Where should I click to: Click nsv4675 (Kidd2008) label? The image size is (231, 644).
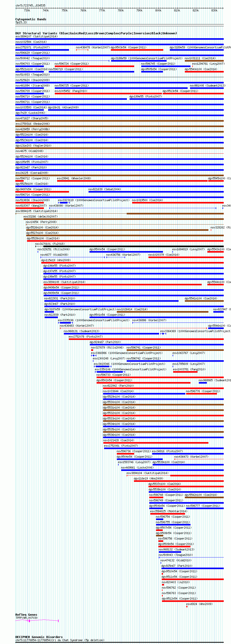30,151
